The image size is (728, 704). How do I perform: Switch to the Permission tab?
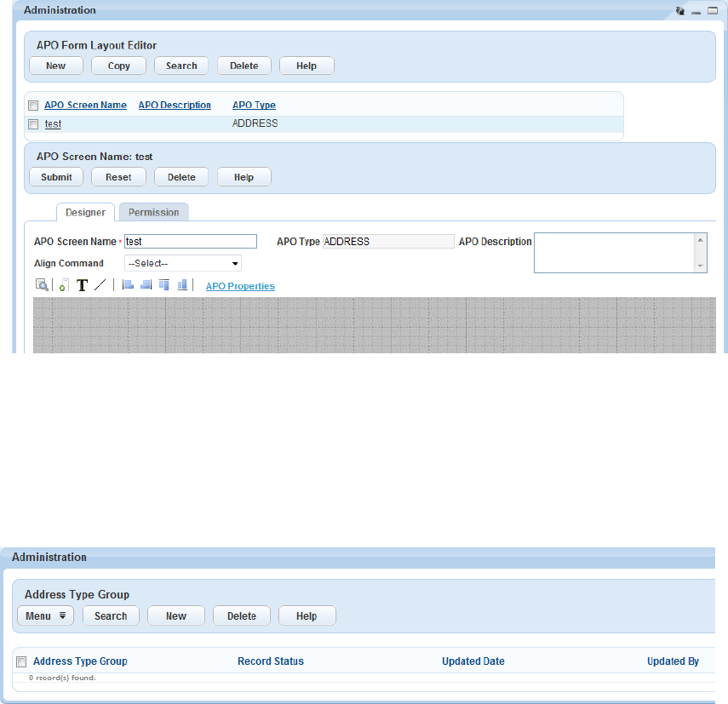[153, 212]
